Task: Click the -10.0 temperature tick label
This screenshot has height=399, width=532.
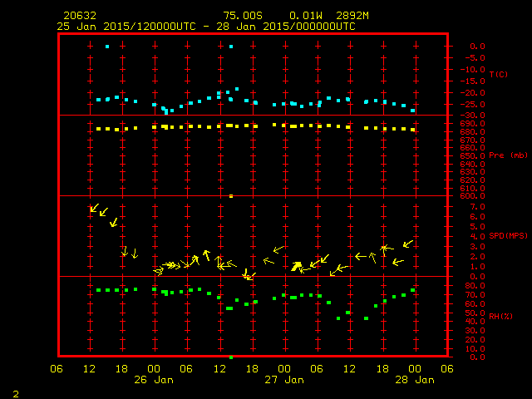Action: [x=473, y=70]
